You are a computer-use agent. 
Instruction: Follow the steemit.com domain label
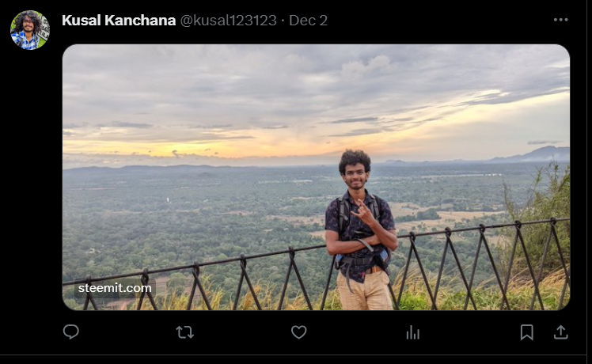[x=115, y=289]
